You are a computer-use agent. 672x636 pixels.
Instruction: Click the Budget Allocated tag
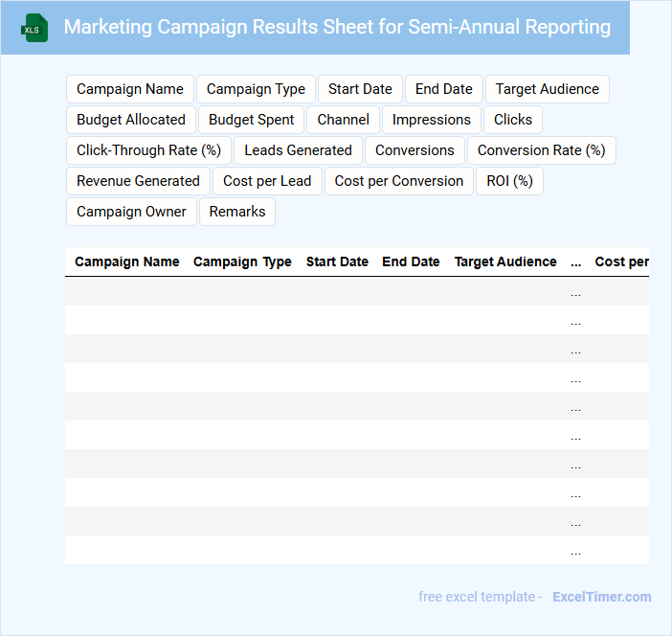coord(131,120)
